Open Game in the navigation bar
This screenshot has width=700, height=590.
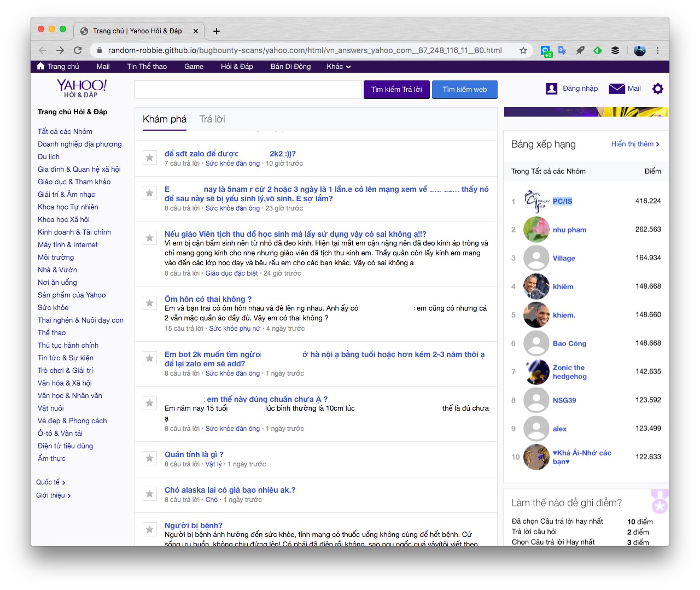(194, 66)
